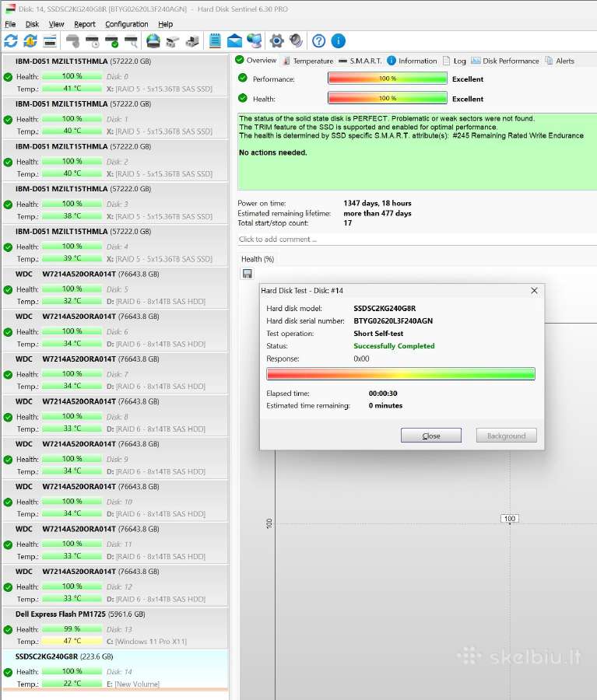Viewport: 597px width, 700px height.
Task: Open settings via the gear icon
Action: [x=276, y=41]
